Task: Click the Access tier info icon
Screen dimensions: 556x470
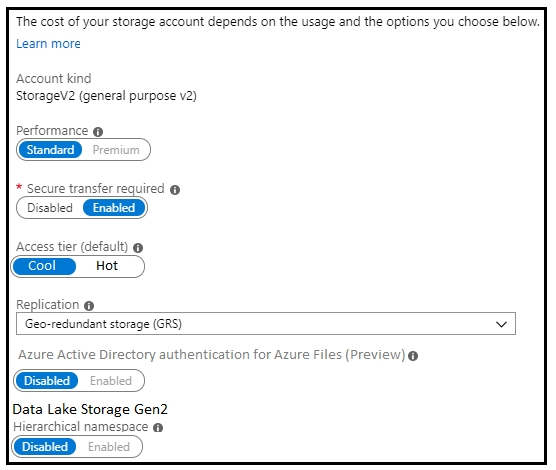Action: click(x=138, y=248)
